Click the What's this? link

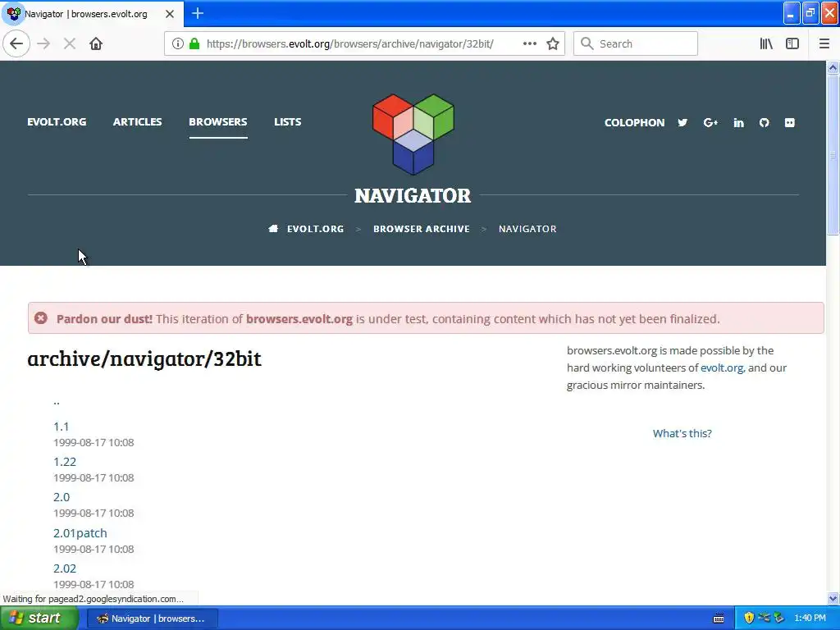click(682, 433)
